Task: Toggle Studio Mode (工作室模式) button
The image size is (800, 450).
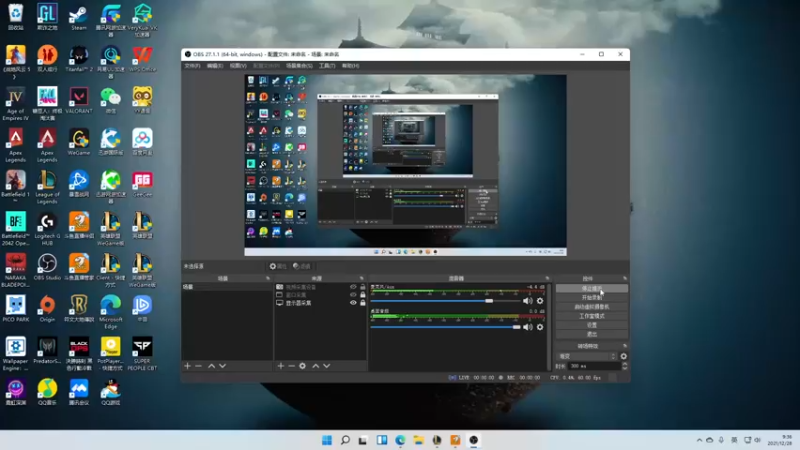Action: [592, 316]
